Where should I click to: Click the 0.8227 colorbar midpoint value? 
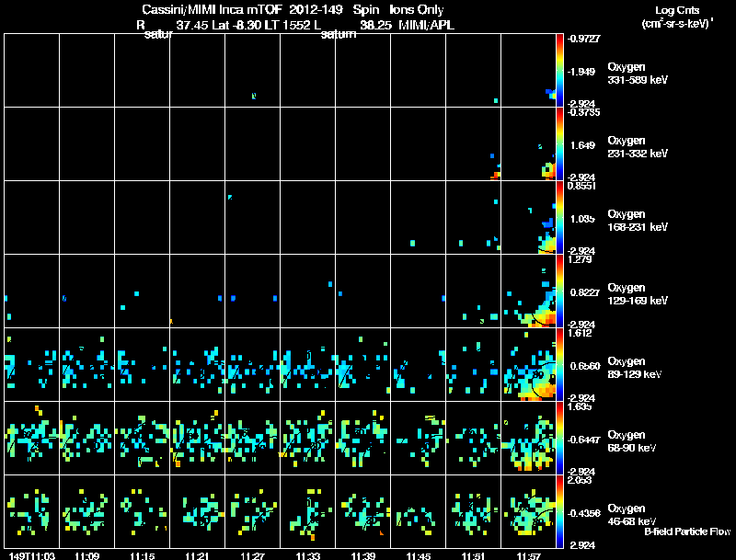(584, 292)
